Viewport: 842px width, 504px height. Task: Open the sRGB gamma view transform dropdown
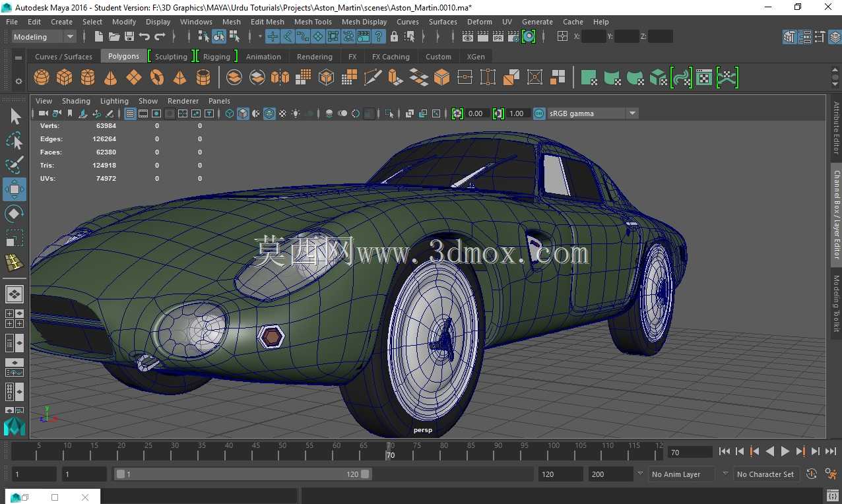coord(593,113)
